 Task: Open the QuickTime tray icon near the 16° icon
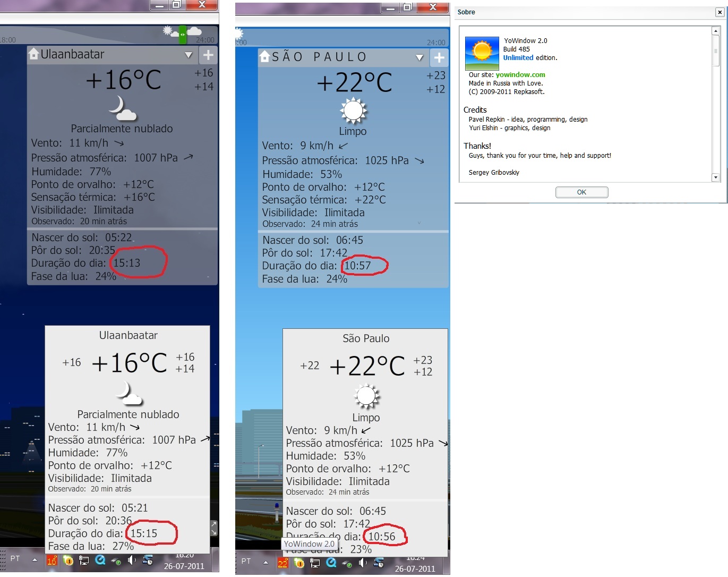coord(100,560)
